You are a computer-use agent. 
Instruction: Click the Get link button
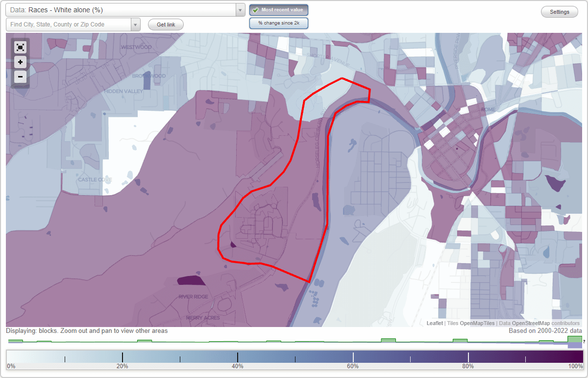166,25
